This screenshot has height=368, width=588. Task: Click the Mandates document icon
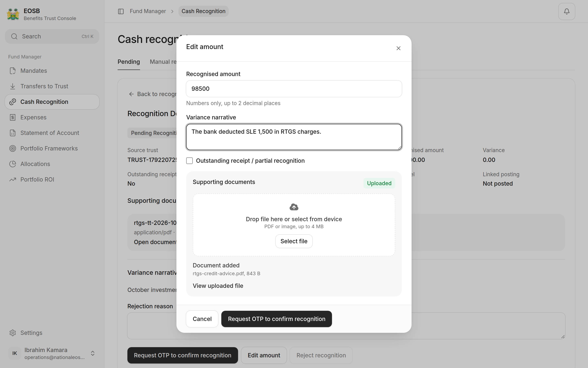coord(13,71)
